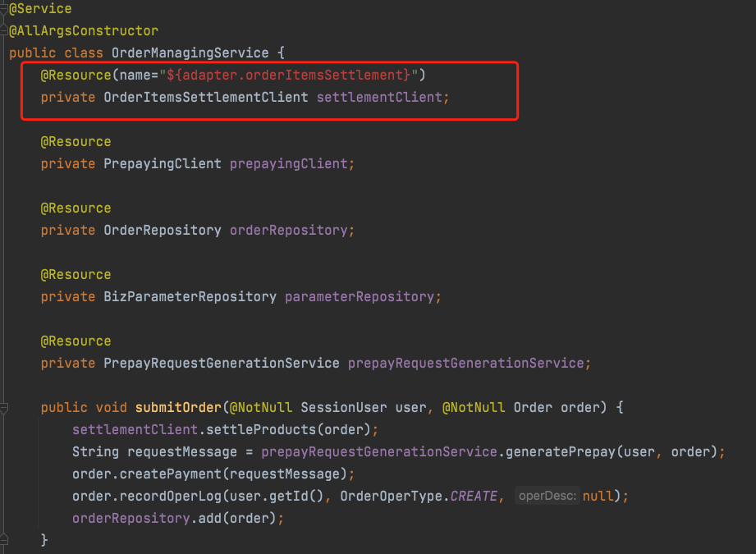756x554 pixels.
Task: Click the requestMessage variable declaration
Action: [x=182, y=452]
